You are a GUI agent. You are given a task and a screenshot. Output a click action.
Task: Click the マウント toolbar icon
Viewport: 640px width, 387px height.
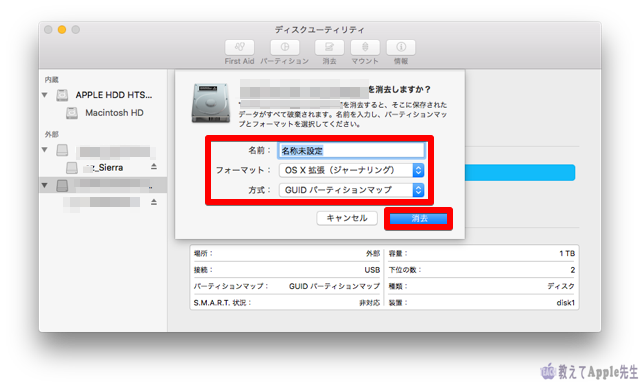[365, 47]
